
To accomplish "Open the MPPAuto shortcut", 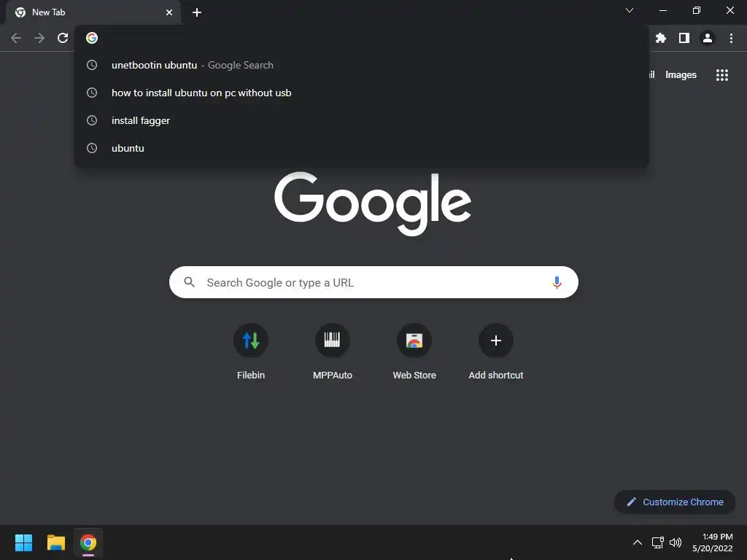I will (333, 351).
